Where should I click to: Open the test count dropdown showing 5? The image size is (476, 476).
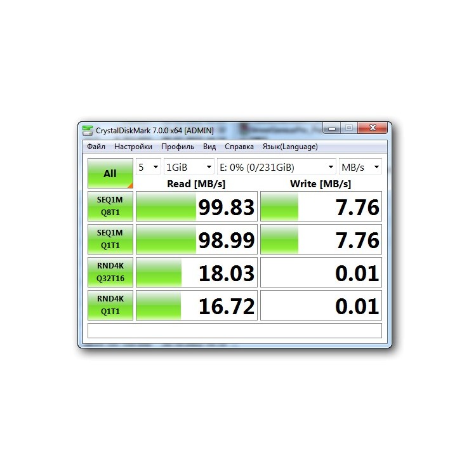(148, 167)
